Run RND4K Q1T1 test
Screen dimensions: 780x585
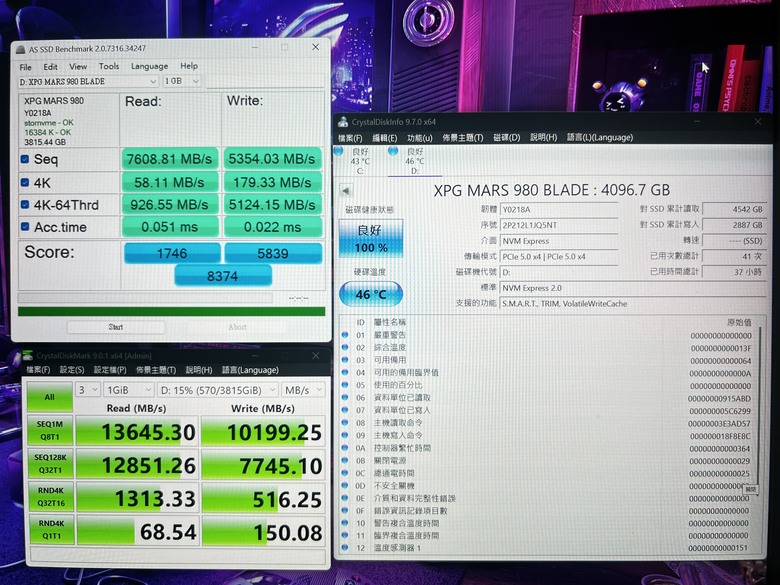pos(51,530)
